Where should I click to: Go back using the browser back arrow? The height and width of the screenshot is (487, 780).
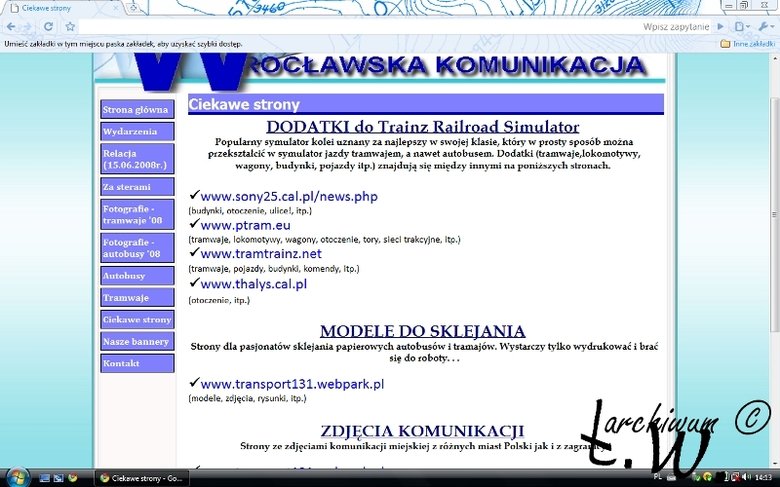[x=11, y=26]
